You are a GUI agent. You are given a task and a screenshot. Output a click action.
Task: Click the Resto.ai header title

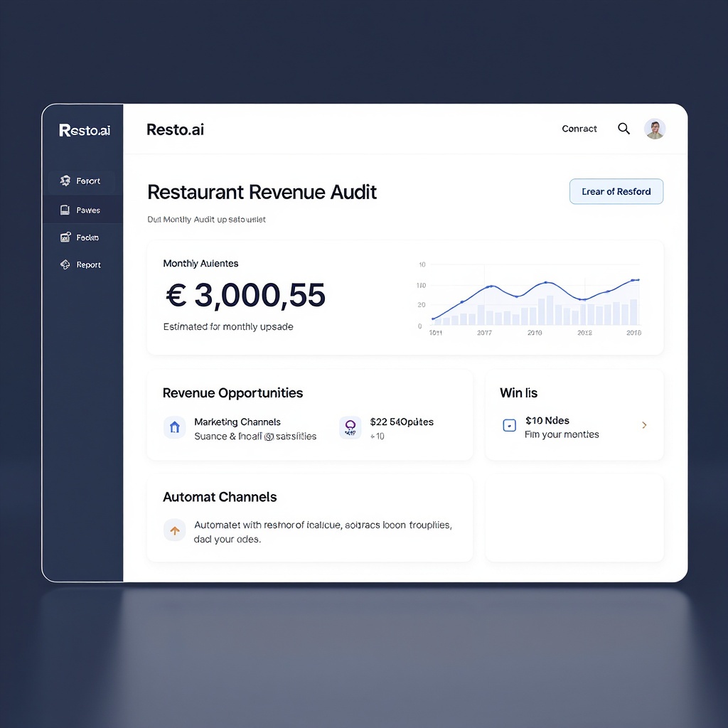175,129
